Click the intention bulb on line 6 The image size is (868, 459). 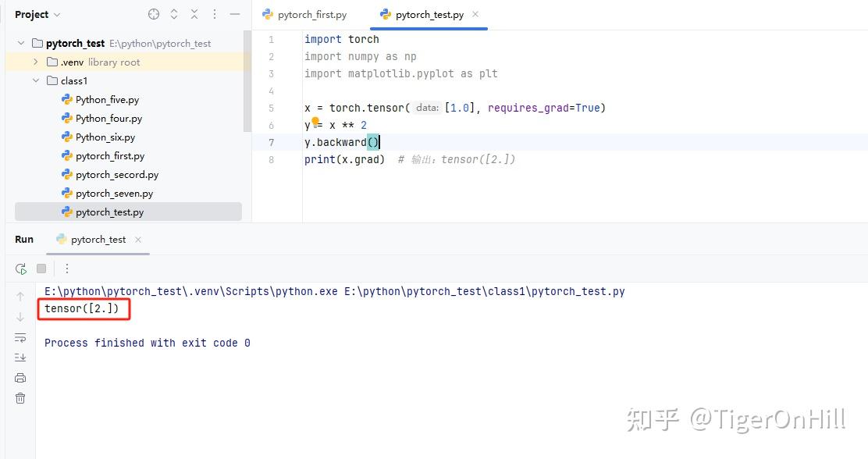[x=316, y=122]
